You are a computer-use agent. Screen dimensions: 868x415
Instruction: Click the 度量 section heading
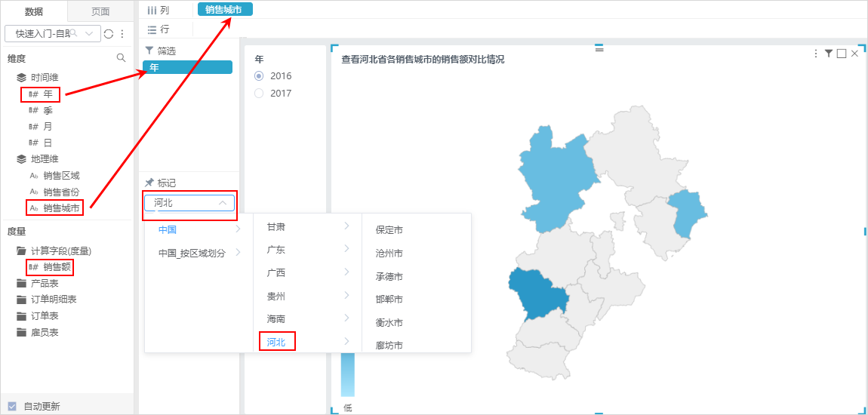pos(17,231)
